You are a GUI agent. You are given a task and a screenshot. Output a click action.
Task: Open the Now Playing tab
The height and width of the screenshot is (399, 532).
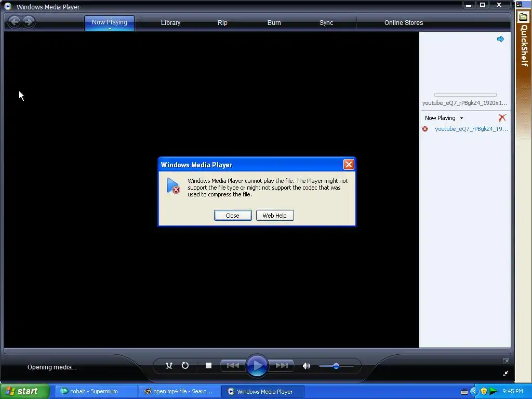click(x=109, y=22)
